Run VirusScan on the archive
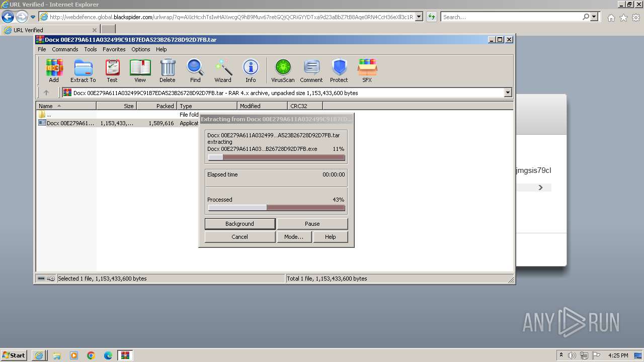644x362 pixels. click(283, 70)
